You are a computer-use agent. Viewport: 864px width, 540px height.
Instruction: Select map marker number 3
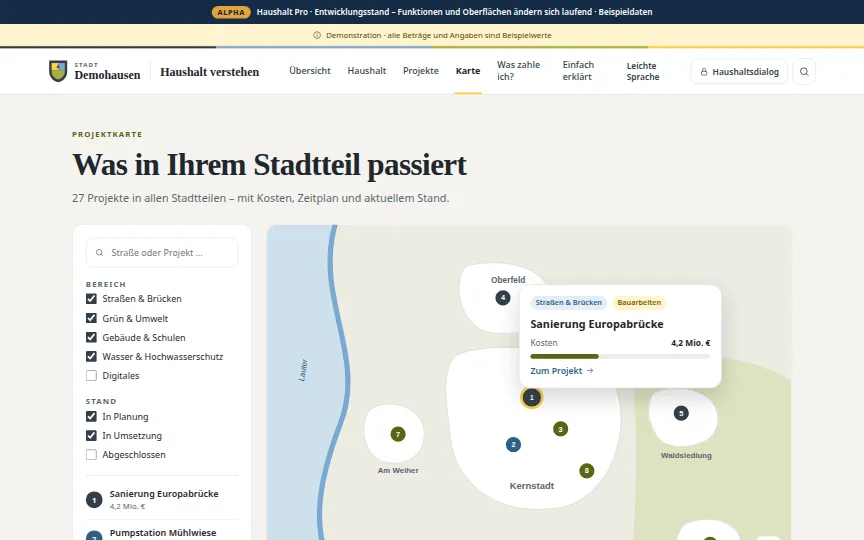pos(560,429)
